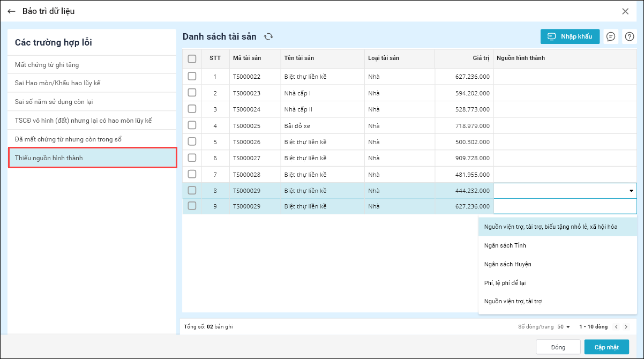Click the Nguồn hình thành cell in row 9
Viewport: 644px width, 359px height.
coord(565,206)
